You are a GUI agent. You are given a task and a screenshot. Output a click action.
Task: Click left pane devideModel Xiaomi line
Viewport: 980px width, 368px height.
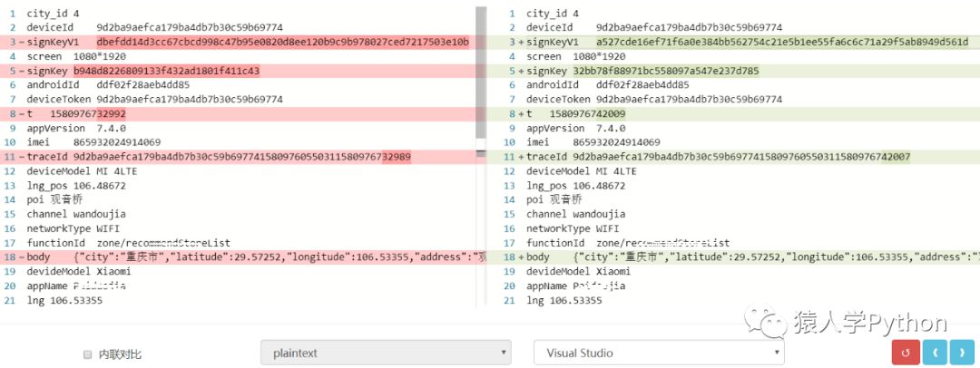pos(79,272)
